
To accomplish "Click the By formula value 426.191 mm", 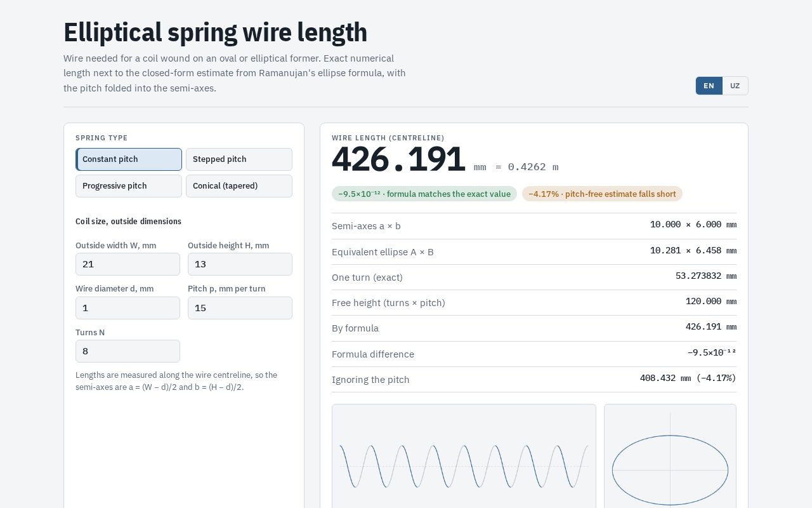I will click(711, 326).
